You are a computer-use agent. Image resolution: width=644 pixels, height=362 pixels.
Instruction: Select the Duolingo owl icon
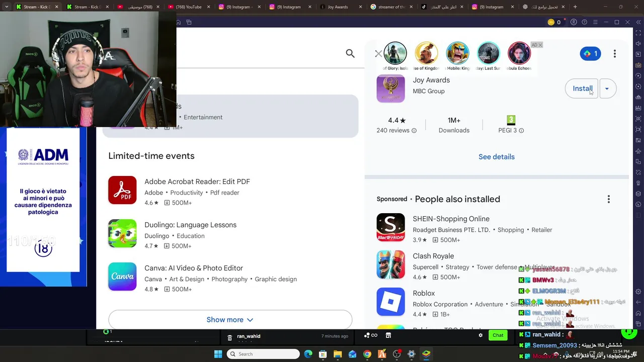pos(122,233)
